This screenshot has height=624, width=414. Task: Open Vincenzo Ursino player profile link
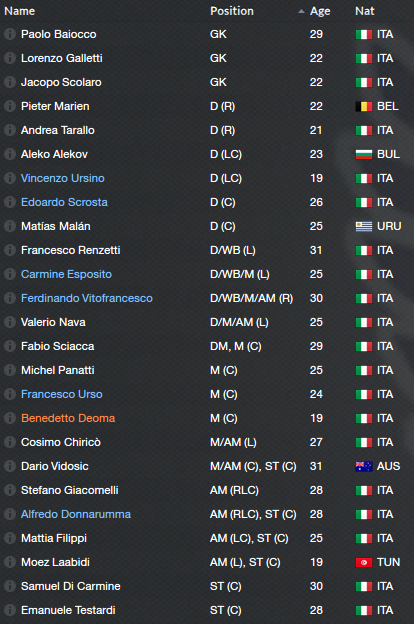click(62, 178)
